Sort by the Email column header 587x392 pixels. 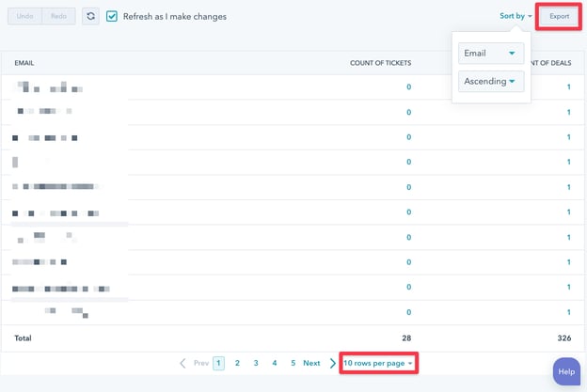point(24,63)
